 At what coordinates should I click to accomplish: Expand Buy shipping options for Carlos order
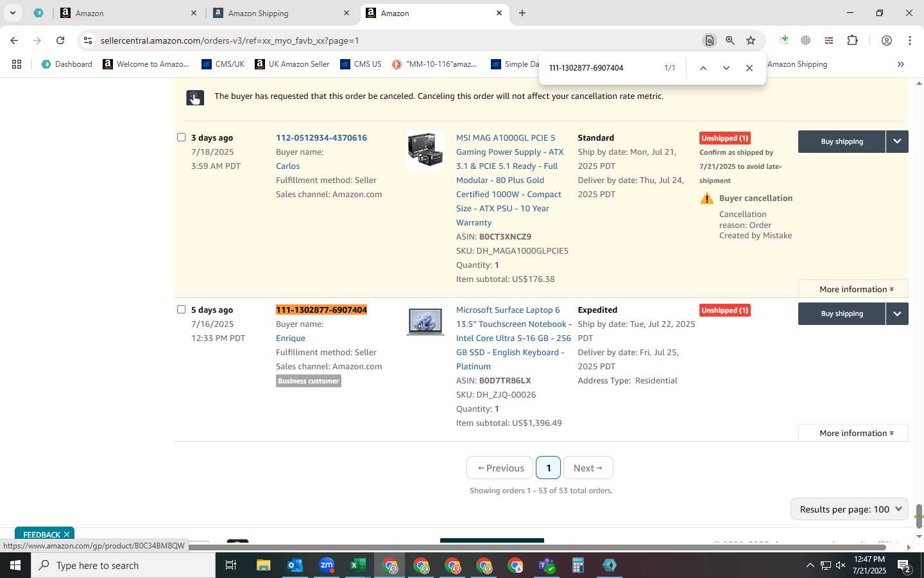coord(897,141)
